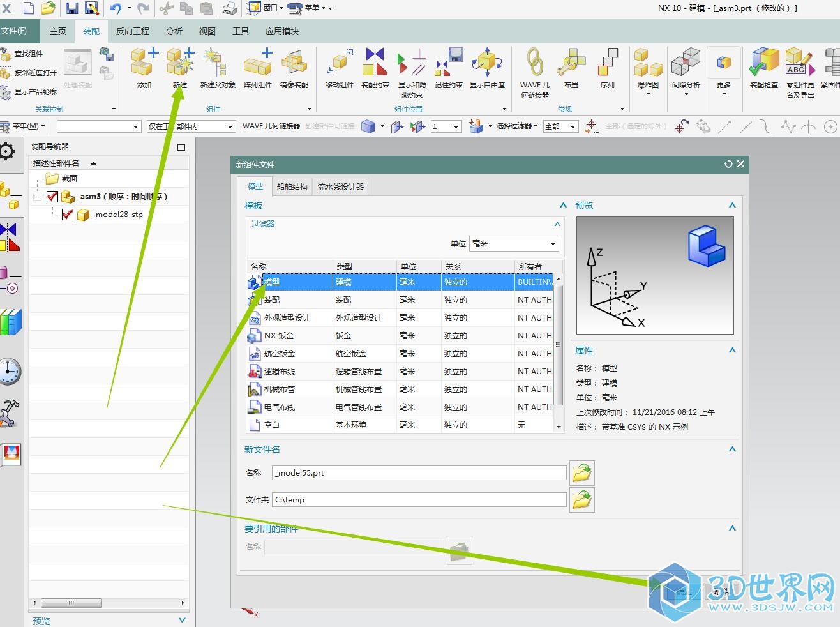Click the folder path field C:\temp

[419, 500]
